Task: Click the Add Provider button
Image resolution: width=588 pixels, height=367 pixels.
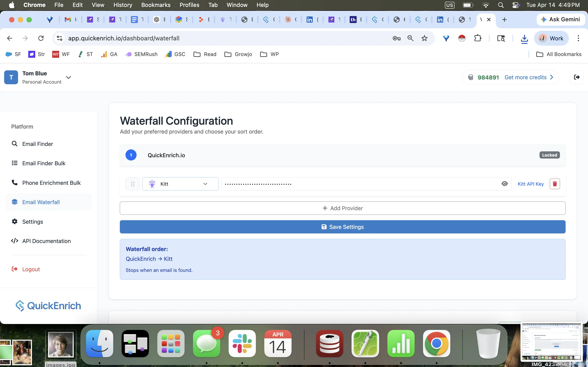Action: click(342, 208)
